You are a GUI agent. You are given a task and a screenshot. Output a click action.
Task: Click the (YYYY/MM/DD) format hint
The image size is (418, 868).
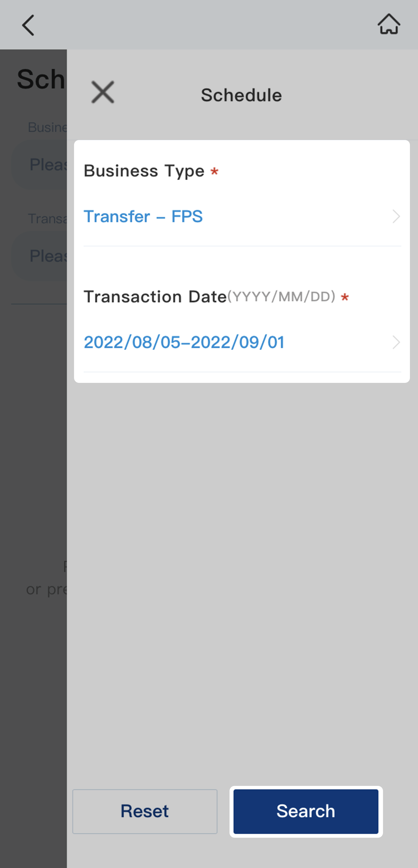pos(281,297)
